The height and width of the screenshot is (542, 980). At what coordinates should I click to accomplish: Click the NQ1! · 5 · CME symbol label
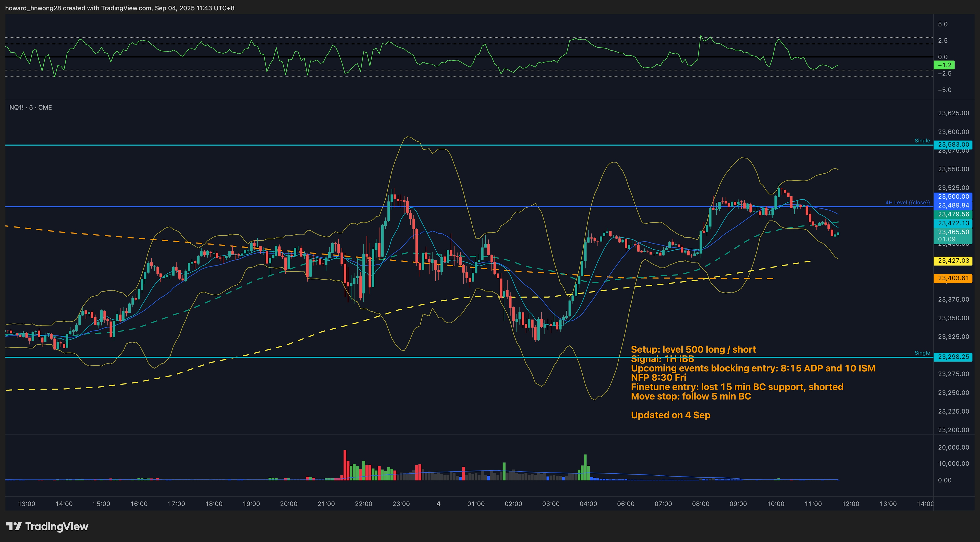click(x=30, y=107)
